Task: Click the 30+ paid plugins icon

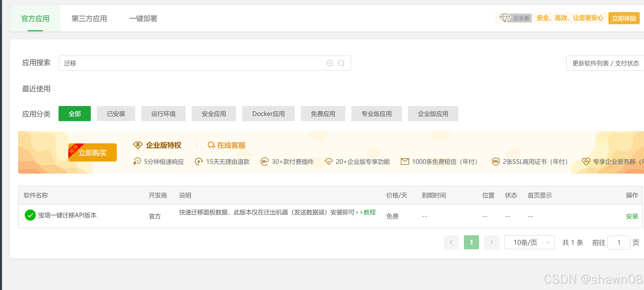Action: pos(264,162)
